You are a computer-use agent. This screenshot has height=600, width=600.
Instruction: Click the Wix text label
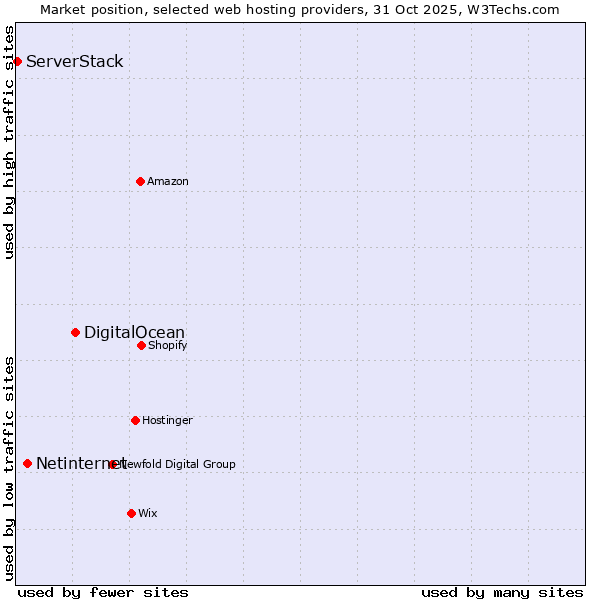[x=148, y=513]
